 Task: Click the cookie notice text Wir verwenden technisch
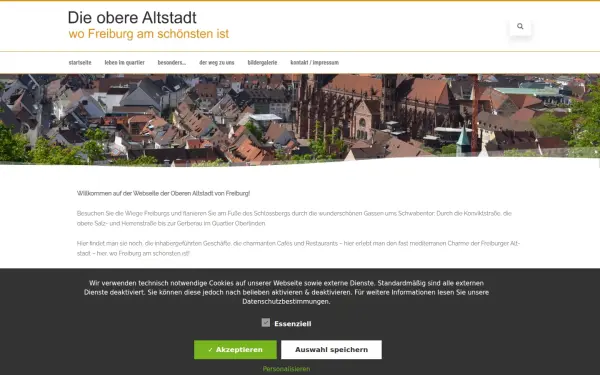tap(286, 292)
